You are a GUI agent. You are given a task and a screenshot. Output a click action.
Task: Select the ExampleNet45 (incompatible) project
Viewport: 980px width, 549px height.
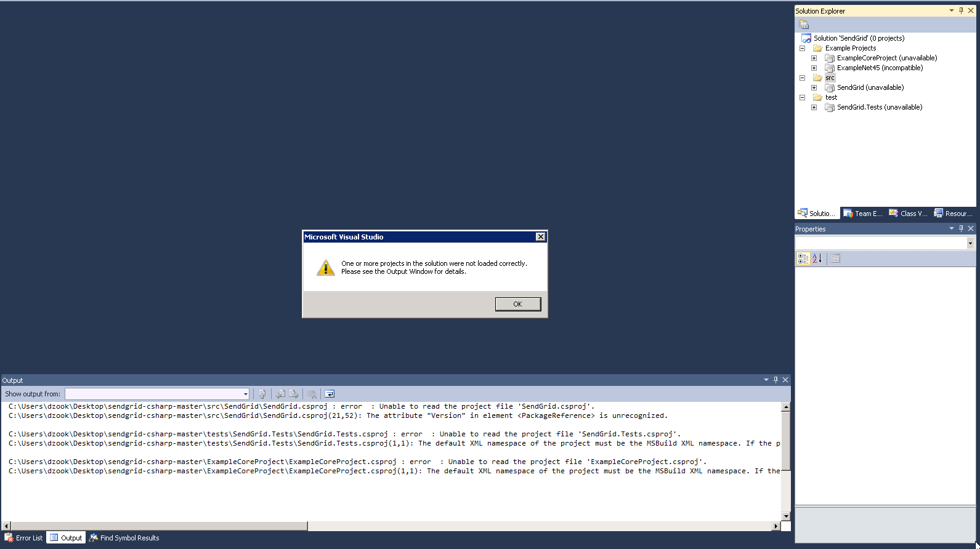[x=880, y=68]
